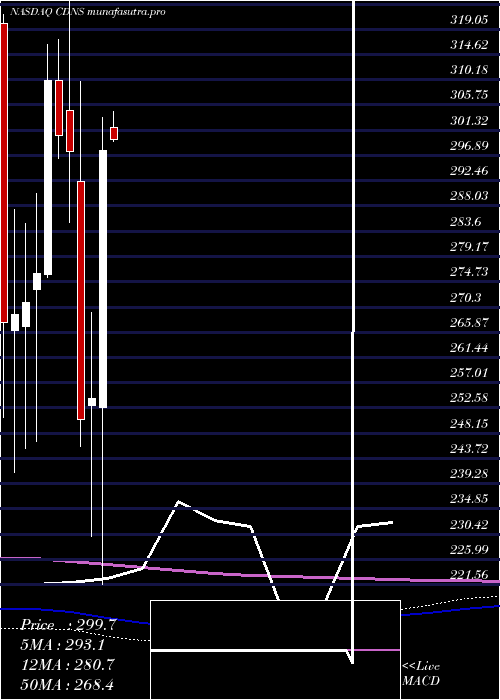500x700 pixels.
Task: Click the 310.18 price axis label
Action: tap(469, 70)
